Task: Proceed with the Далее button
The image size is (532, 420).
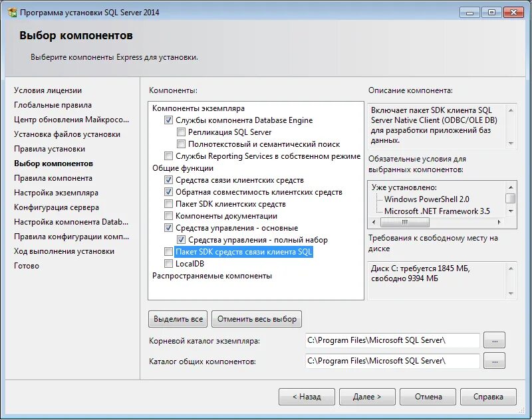Action: 367,397
